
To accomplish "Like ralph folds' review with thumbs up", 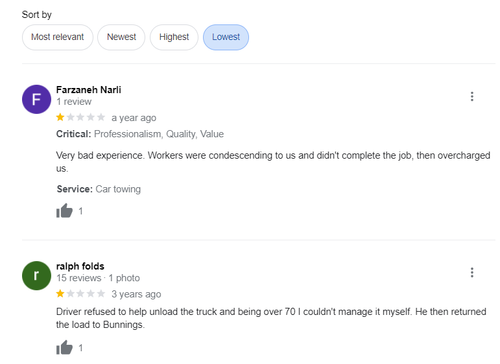I will tap(64, 347).
